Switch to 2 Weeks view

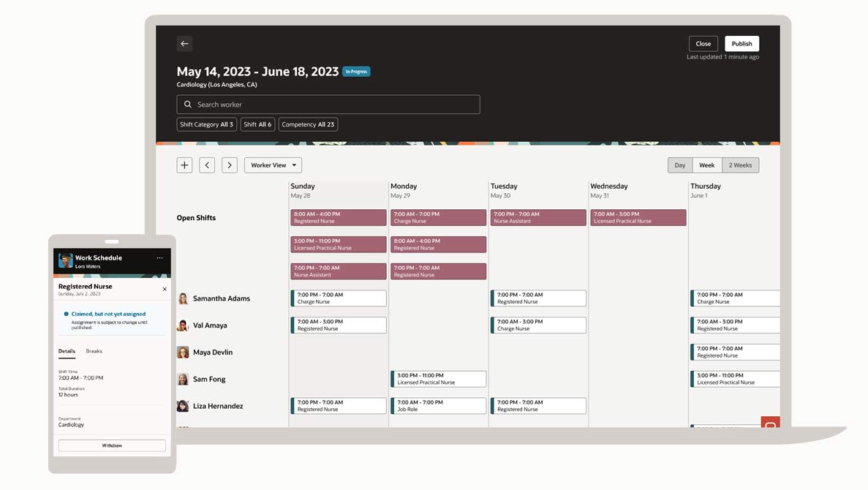point(740,165)
